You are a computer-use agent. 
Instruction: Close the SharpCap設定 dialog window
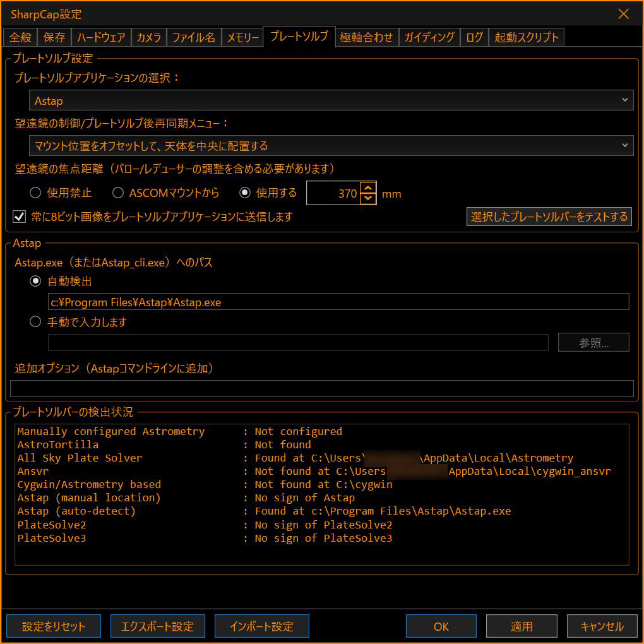point(623,14)
